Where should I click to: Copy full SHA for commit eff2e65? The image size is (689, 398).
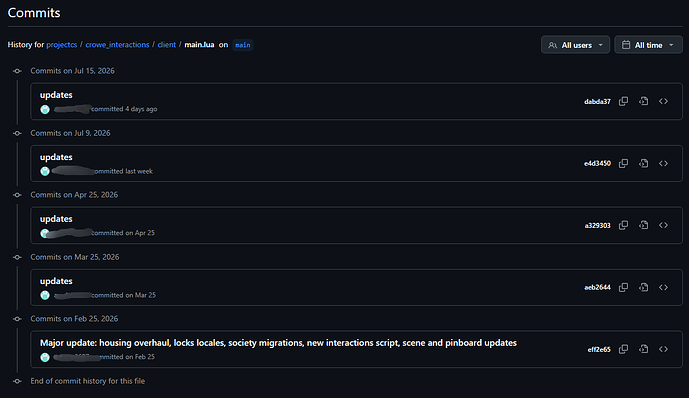pyautogui.click(x=623, y=349)
